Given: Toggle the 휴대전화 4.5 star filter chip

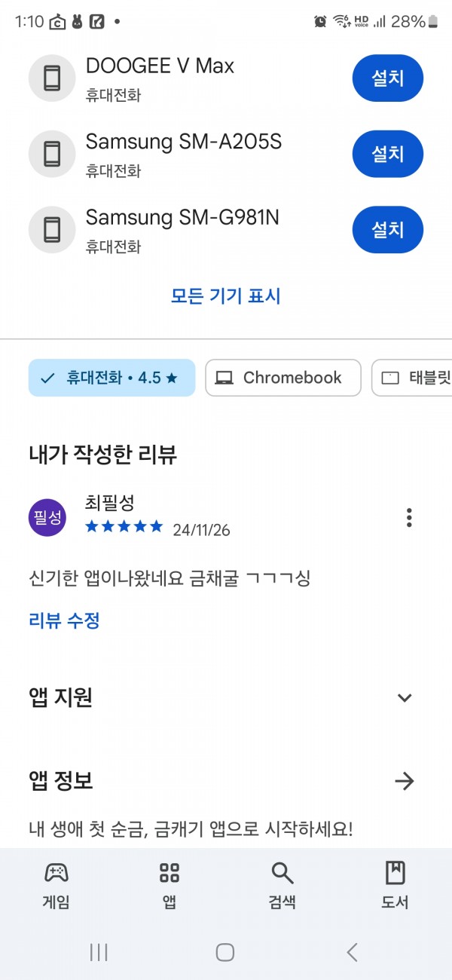Looking at the screenshot, I should point(111,378).
